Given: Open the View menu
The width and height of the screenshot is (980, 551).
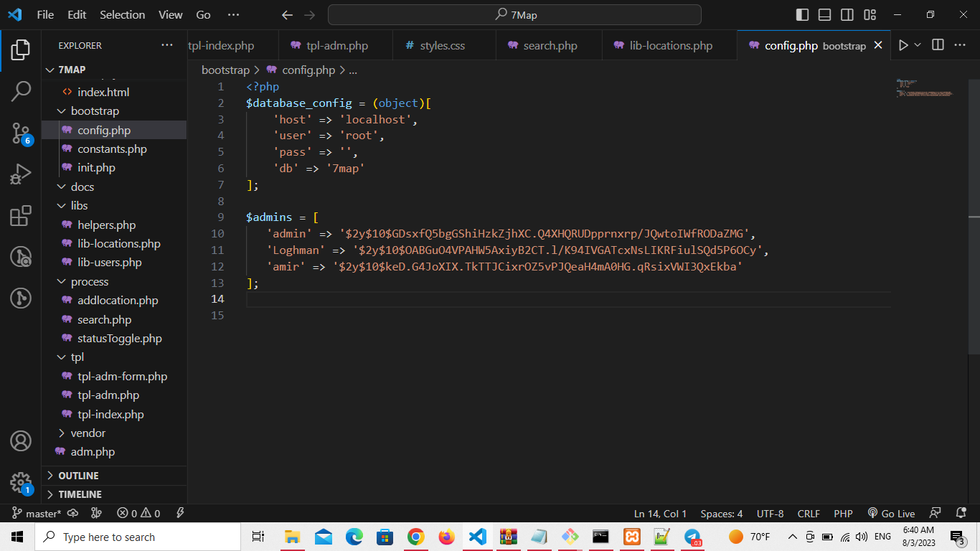Looking at the screenshot, I should click(x=171, y=14).
